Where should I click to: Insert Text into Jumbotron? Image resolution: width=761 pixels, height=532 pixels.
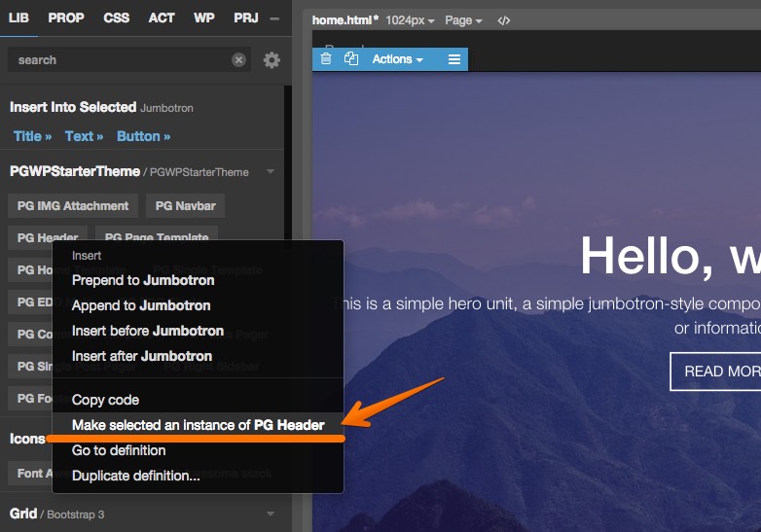click(84, 136)
